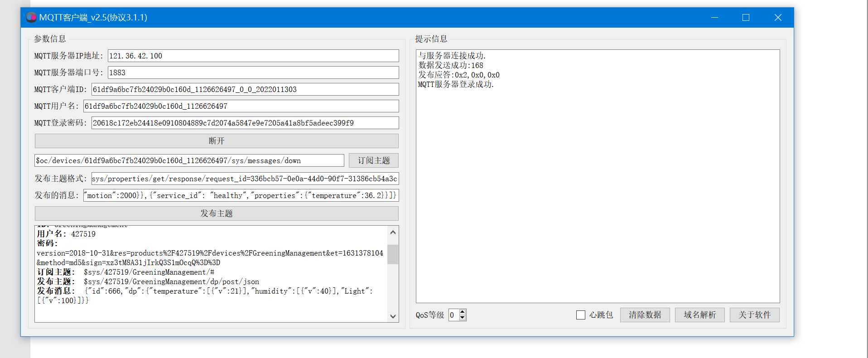Click the 清除数据 clear data button
Screen dimensions: 868x358
[x=645, y=315]
